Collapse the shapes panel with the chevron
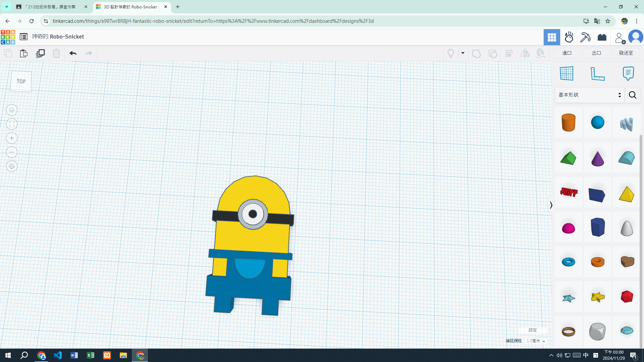 coord(551,205)
